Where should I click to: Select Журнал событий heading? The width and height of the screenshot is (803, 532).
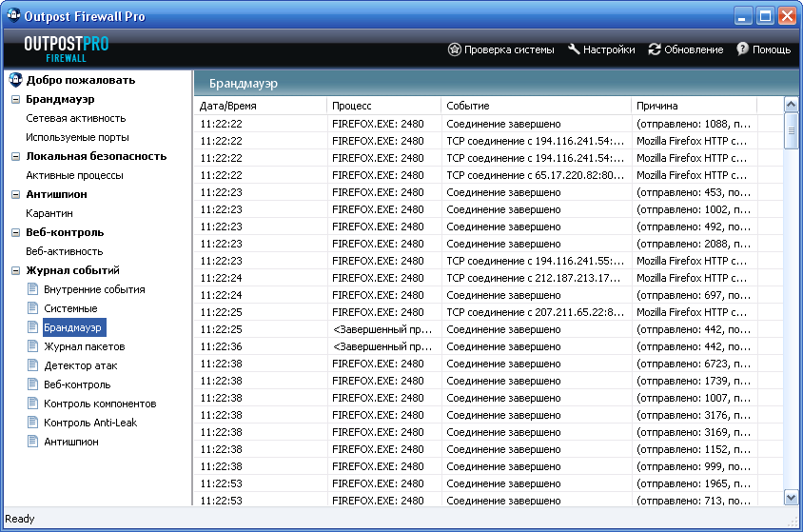[x=72, y=270]
